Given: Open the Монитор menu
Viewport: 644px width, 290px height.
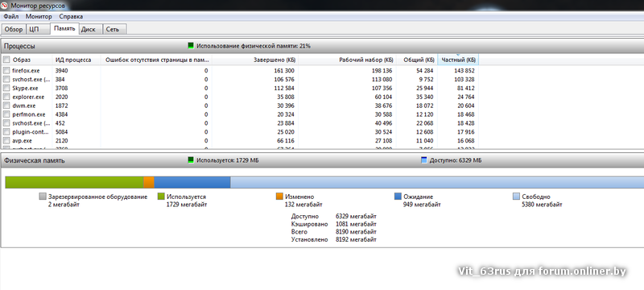Looking at the screenshot, I should click(39, 16).
